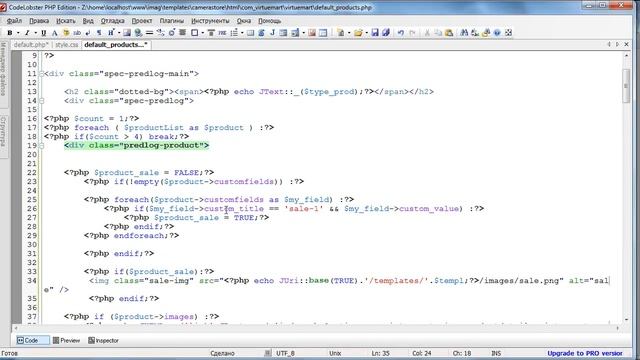Viewport: 640px width, 360px height.
Task: Paste from clipboard with the paste icon
Action: pyautogui.click(x=449, y=33)
